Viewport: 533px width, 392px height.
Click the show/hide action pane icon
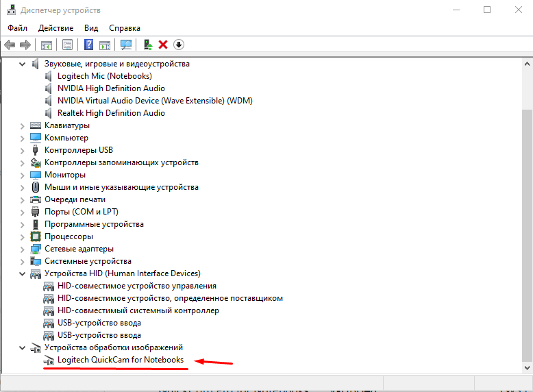105,45
